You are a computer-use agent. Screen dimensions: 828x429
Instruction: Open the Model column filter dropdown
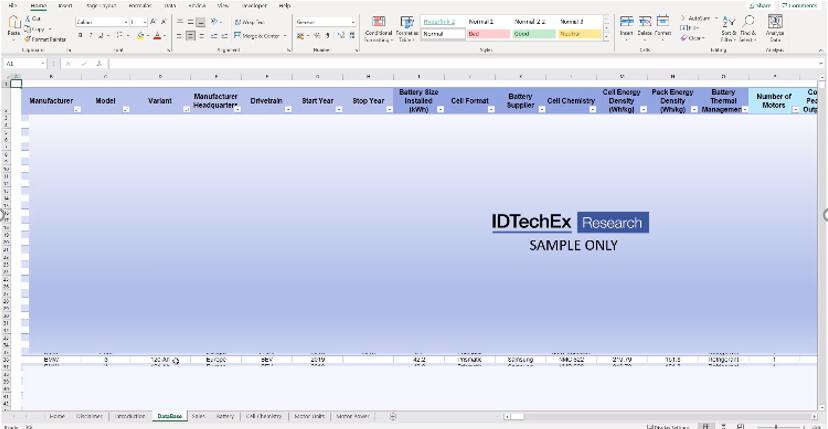126,109
